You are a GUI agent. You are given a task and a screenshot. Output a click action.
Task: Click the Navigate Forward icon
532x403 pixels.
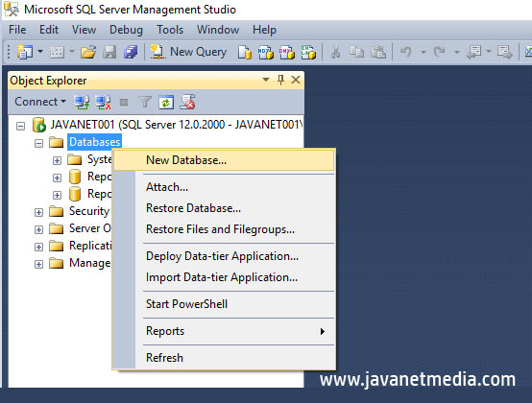505,52
